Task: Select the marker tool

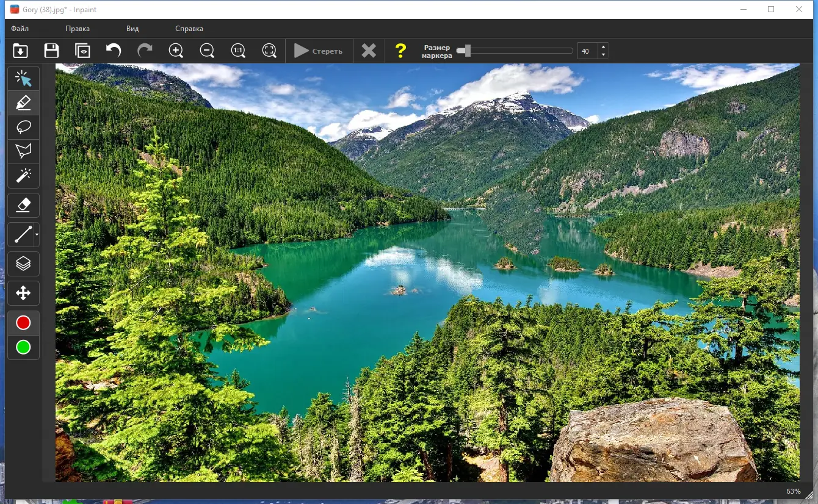Action: coord(23,103)
